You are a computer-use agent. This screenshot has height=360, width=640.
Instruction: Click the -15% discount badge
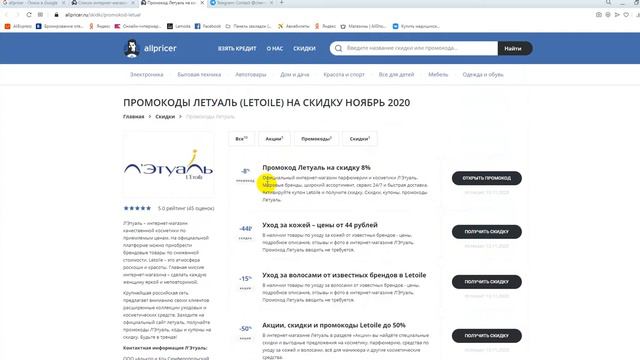pos(245,279)
